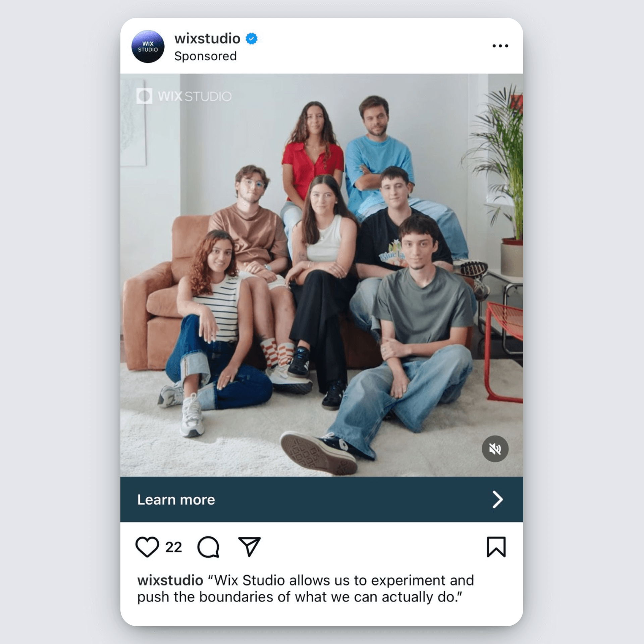644x644 pixels.
Task: Open comments with the speech bubble icon
Action: point(208,547)
